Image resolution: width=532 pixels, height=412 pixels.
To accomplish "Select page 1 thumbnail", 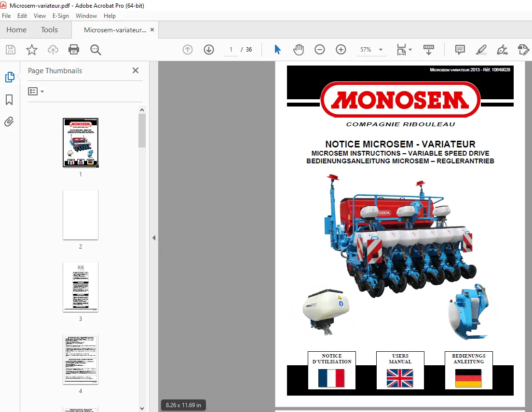I will (81, 143).
